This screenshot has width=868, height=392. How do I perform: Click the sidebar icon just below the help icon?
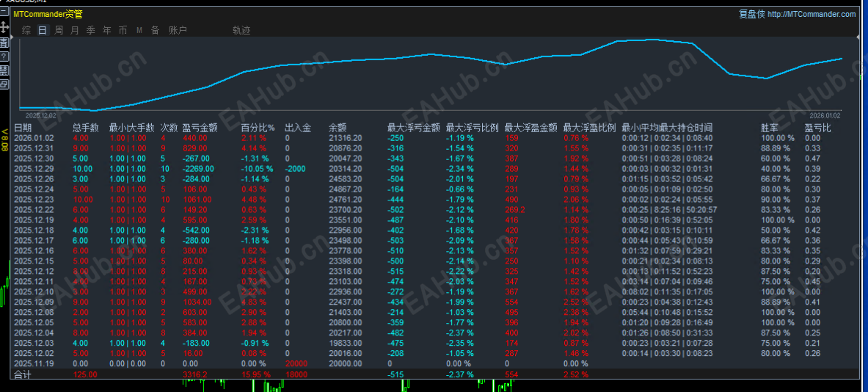[x=4, y=70]
